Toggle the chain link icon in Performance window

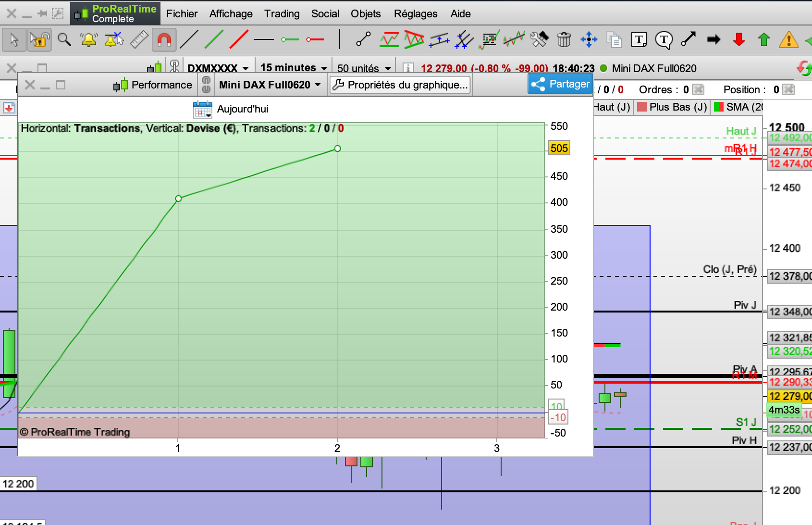tap(206, 85)
